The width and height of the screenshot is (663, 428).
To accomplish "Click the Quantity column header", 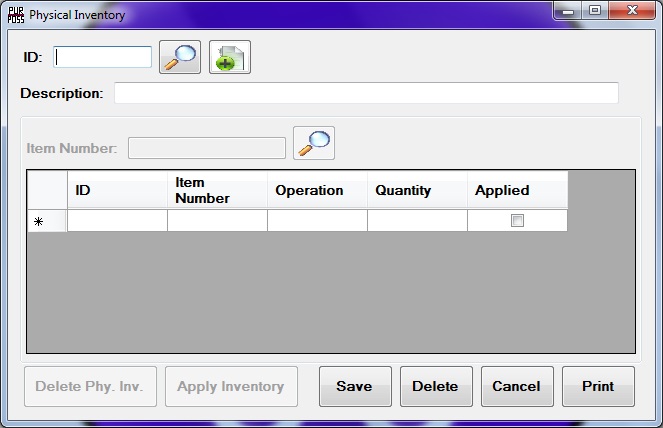I will (x=417, y=190).
